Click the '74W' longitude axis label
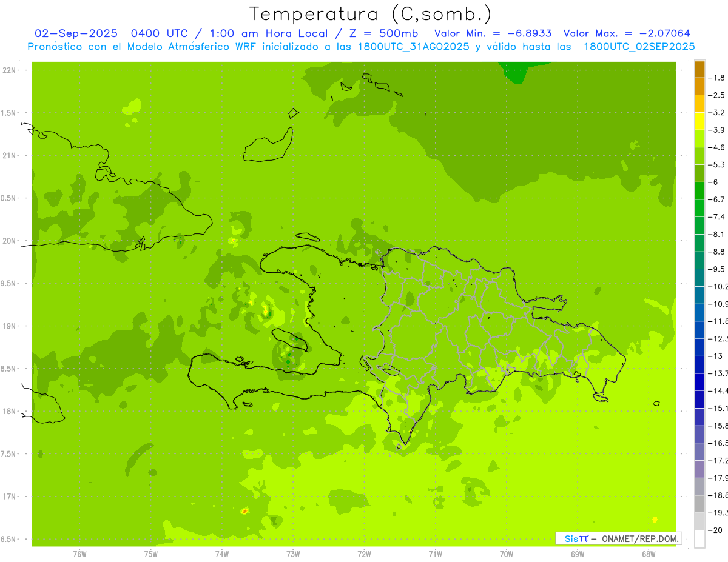Viewport: 728px width, 562px height. coord(222,554)
